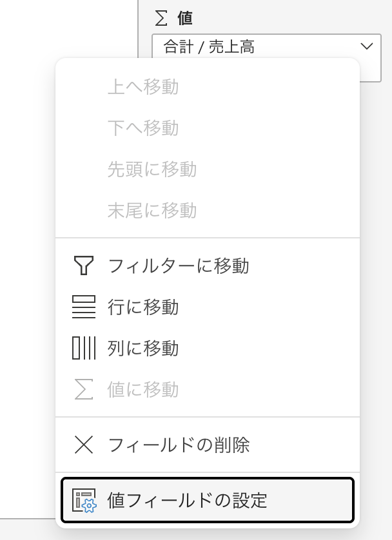Click the horizontal rows icon
This screenshot has height=540, width=392.
tap(84, 307)
